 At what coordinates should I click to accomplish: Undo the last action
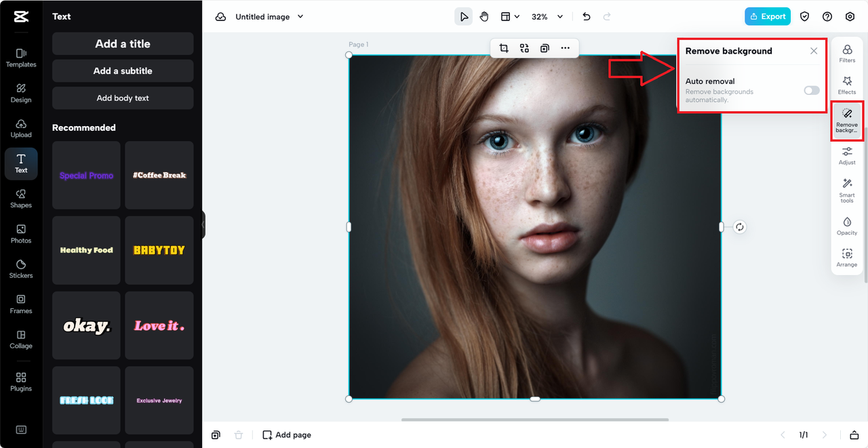(587, 17)
